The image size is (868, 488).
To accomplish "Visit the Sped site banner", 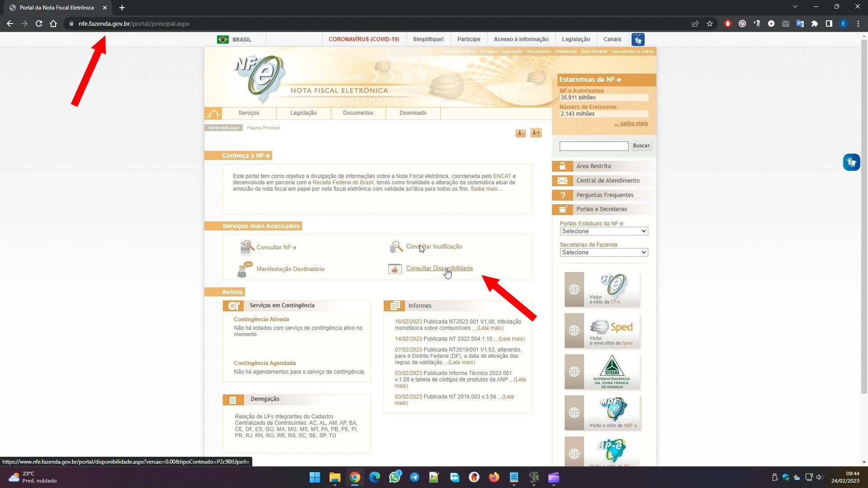I will (603, 331).
